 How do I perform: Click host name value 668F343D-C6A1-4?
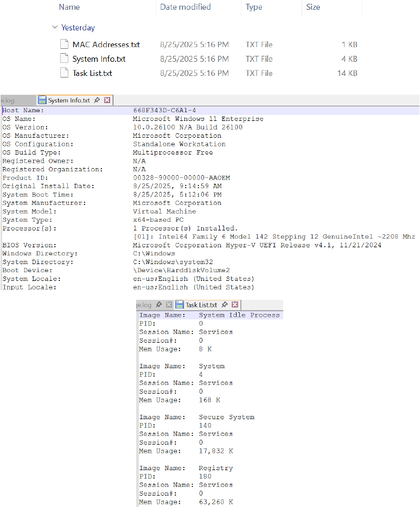(x=164, y=111)
